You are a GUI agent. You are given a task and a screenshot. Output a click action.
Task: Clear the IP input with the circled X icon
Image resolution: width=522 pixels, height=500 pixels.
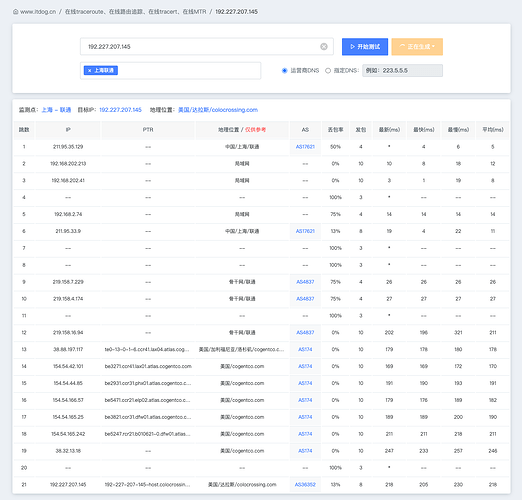click(x=324, y=47)
